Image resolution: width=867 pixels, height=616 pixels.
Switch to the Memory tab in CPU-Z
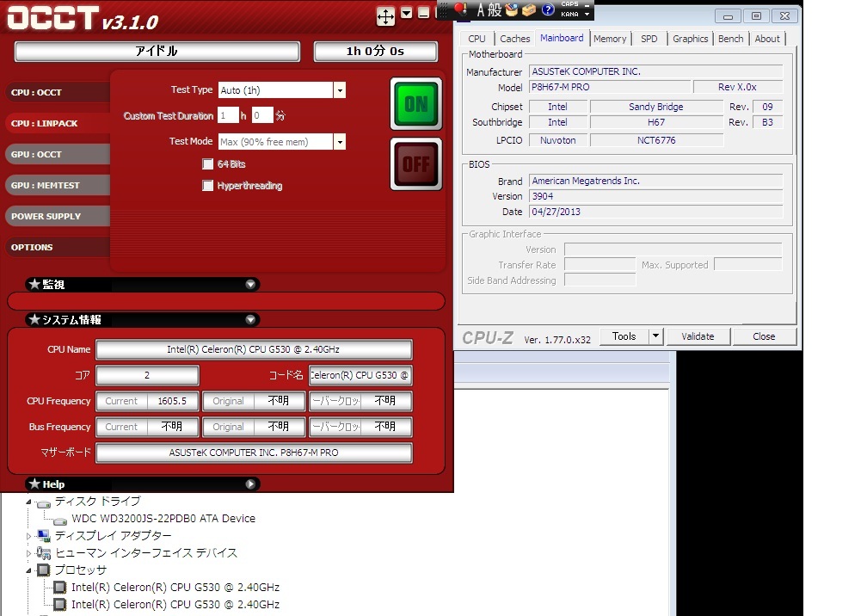(x=610, y=39)
